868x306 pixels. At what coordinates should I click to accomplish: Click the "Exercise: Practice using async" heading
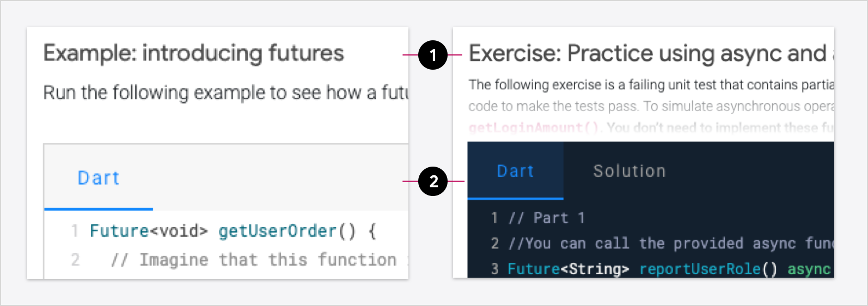coord(648,53)
